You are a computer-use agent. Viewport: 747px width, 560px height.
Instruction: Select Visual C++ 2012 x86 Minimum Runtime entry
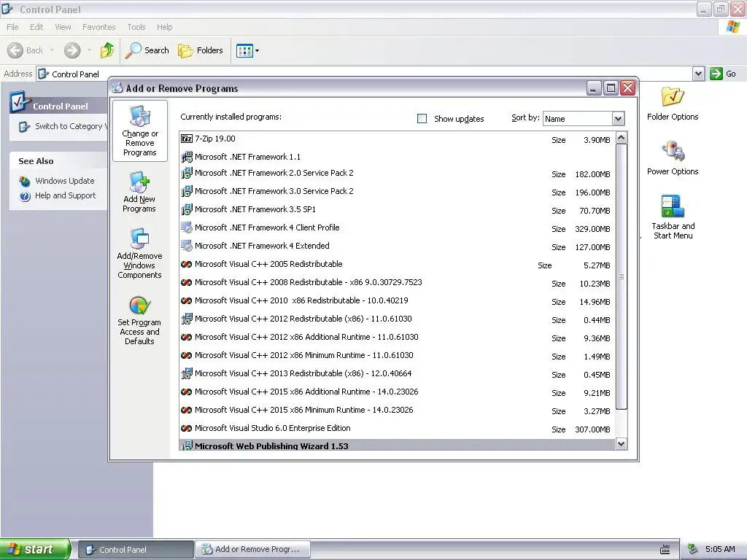398,356
